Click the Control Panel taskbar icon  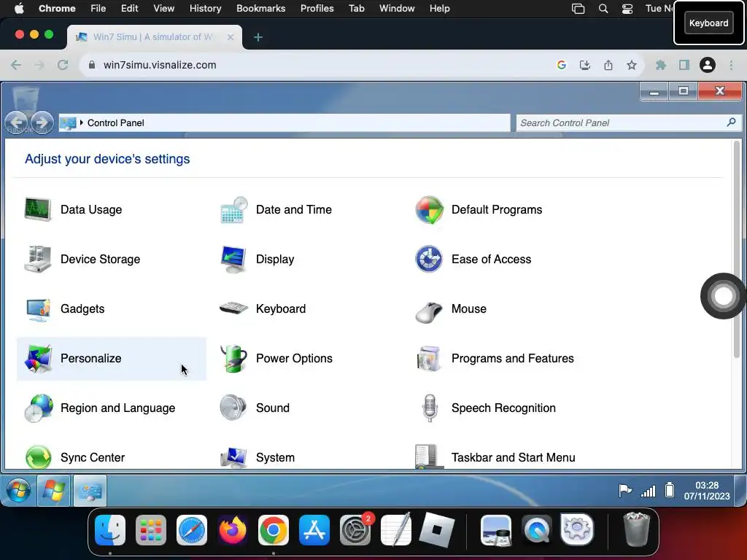[90, 491]
